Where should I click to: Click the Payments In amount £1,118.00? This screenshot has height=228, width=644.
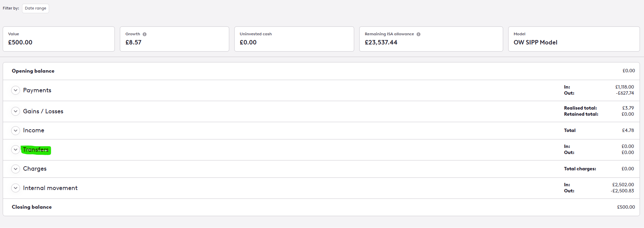pos(624,87)
